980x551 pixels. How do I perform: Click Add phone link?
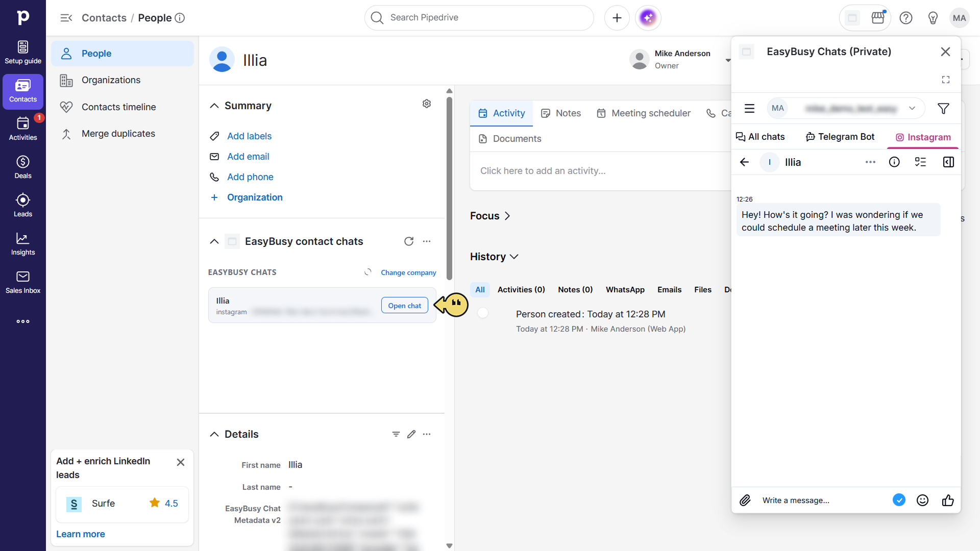(250, 177)
